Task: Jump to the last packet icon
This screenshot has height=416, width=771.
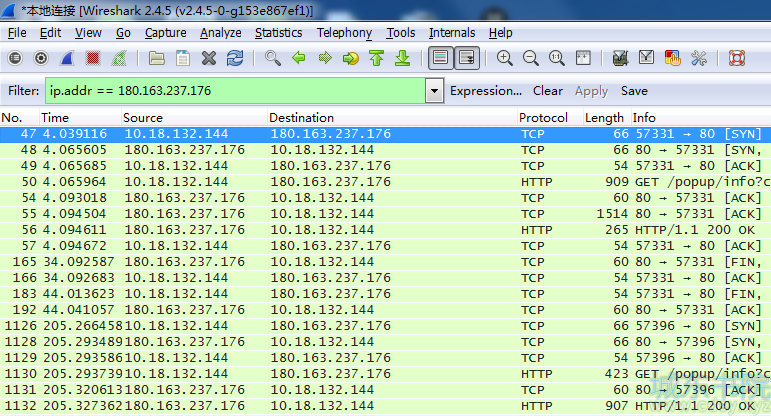Action: 403,59
